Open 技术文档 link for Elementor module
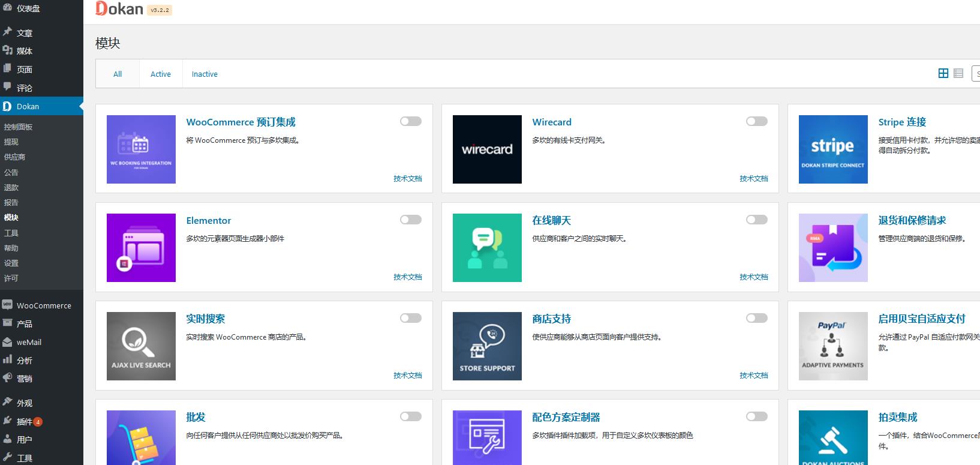The image size is (980, 465). click(407, 277)
